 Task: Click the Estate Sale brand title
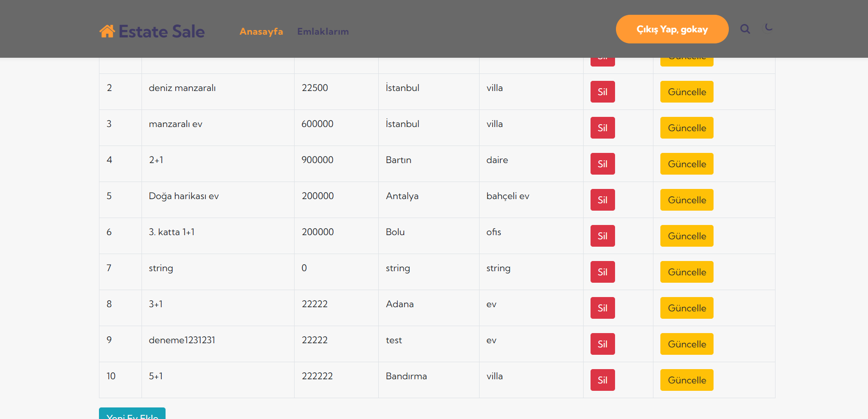(x=161, y=31)
